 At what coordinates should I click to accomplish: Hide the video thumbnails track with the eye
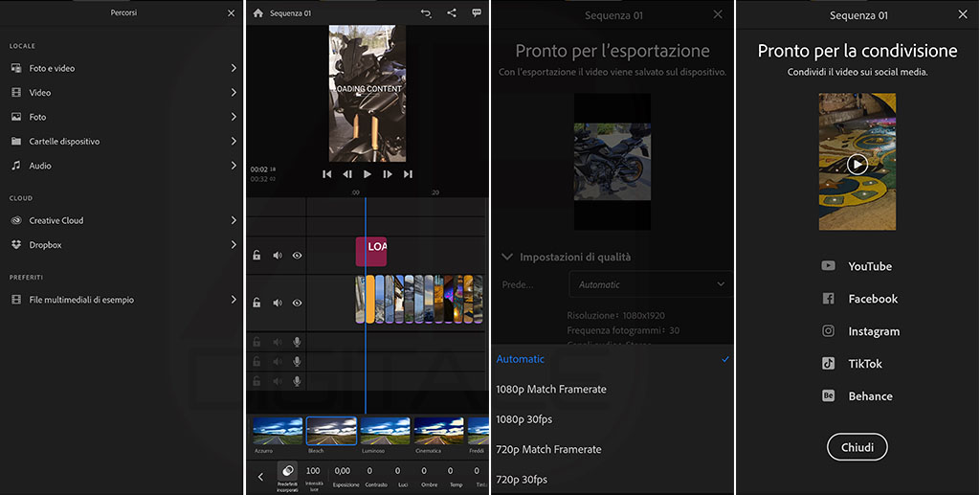pos(297,303)
